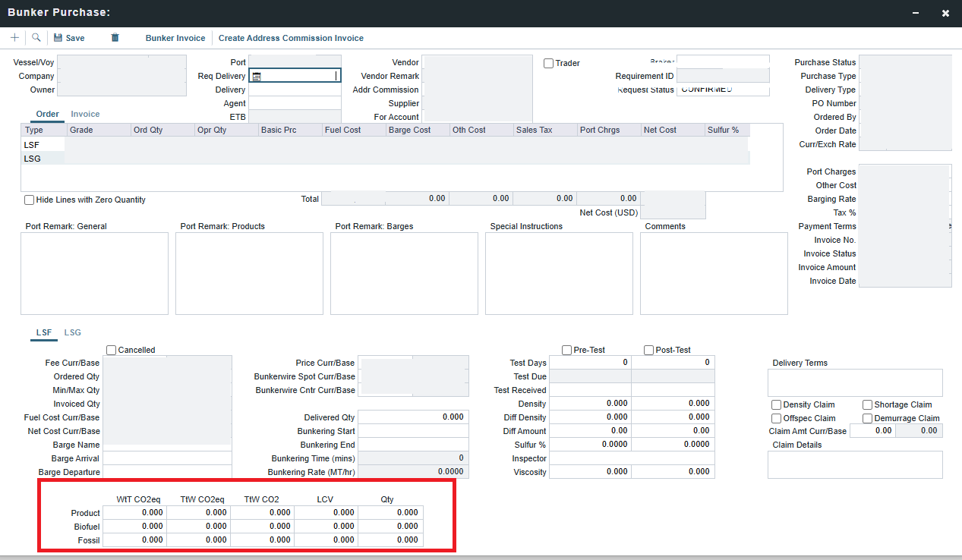This screenshot has width=962, height=560.
Task: Check the Cancelled checkbox
Action: [x=112, y=351]
